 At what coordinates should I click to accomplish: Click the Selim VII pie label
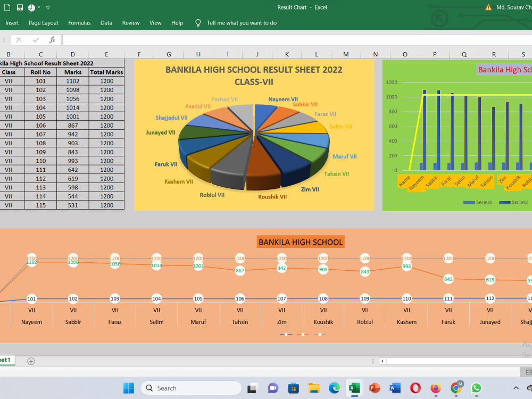coord(340,127)
